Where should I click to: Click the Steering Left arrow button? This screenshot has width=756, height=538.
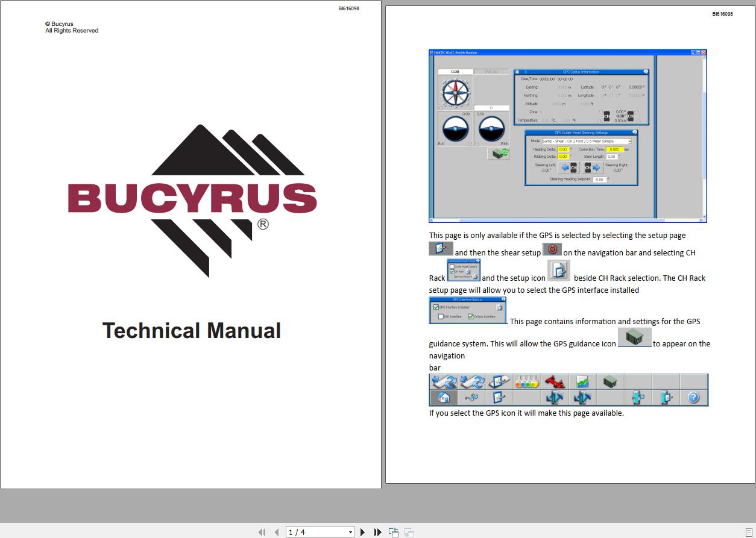(569, 168)
